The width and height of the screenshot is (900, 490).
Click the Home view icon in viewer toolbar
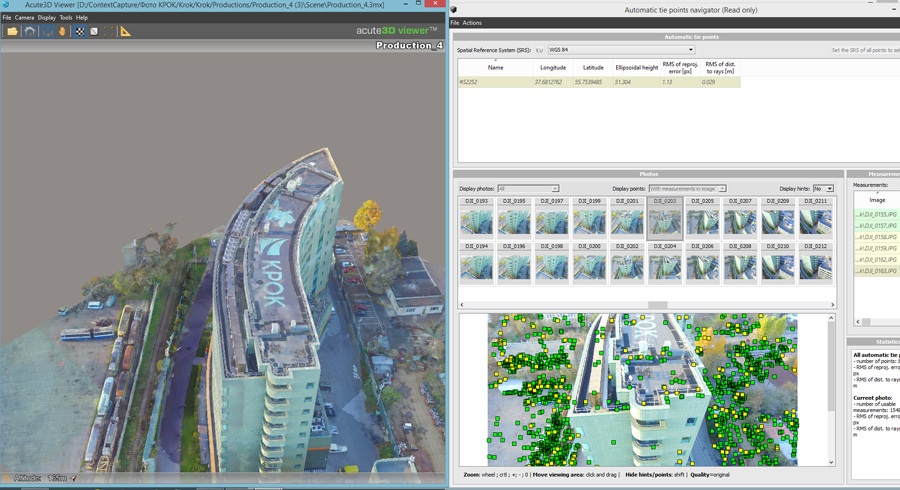coord(30,32)
